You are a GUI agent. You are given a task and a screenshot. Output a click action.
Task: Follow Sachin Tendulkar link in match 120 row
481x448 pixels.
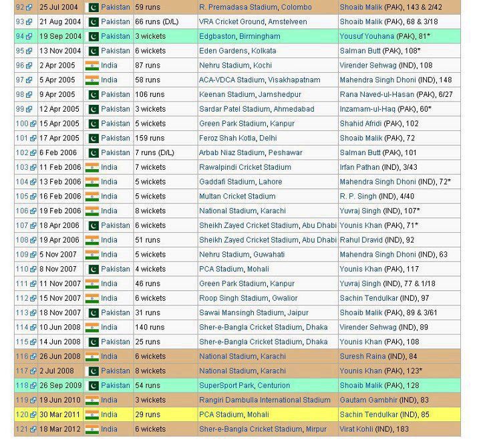tap(369, 415)
